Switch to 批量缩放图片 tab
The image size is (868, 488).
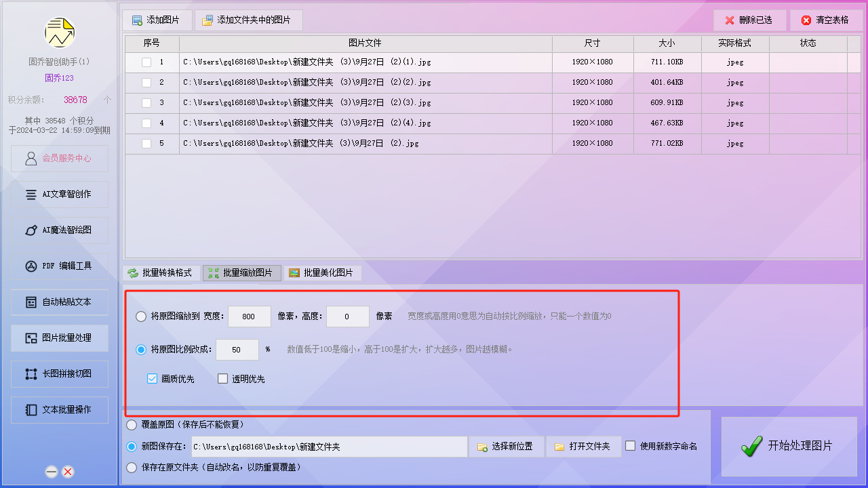click(241, 273)
